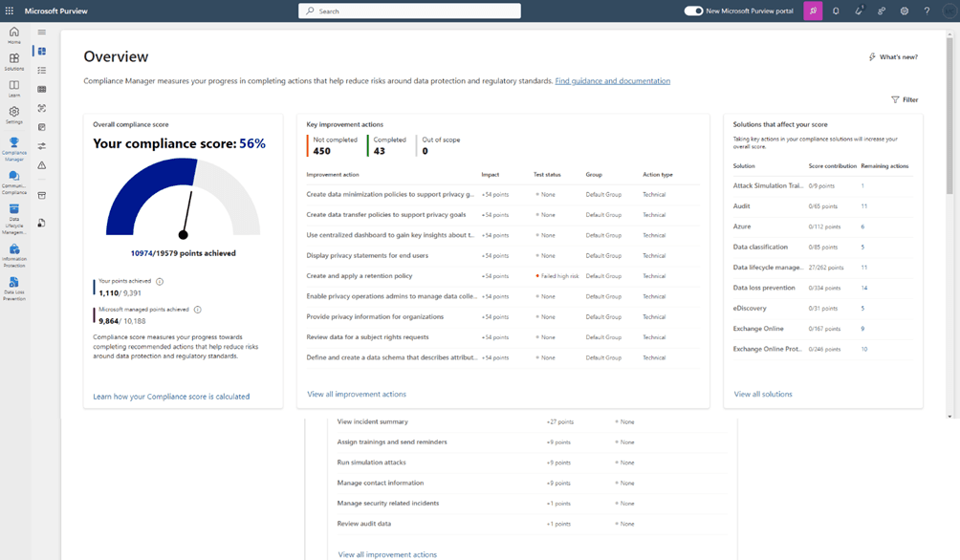Open What's new panel
Image resolution: width=960 pixels, height=560 pixels.
893,57
